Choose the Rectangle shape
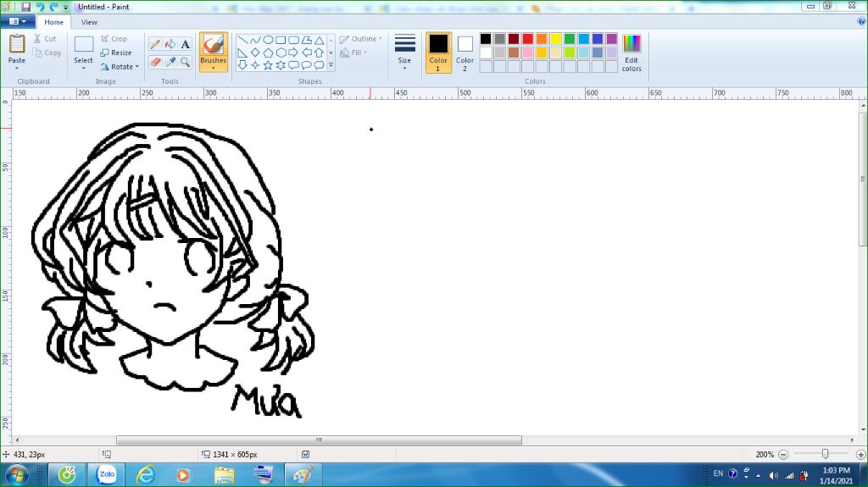 coord(281,40)
